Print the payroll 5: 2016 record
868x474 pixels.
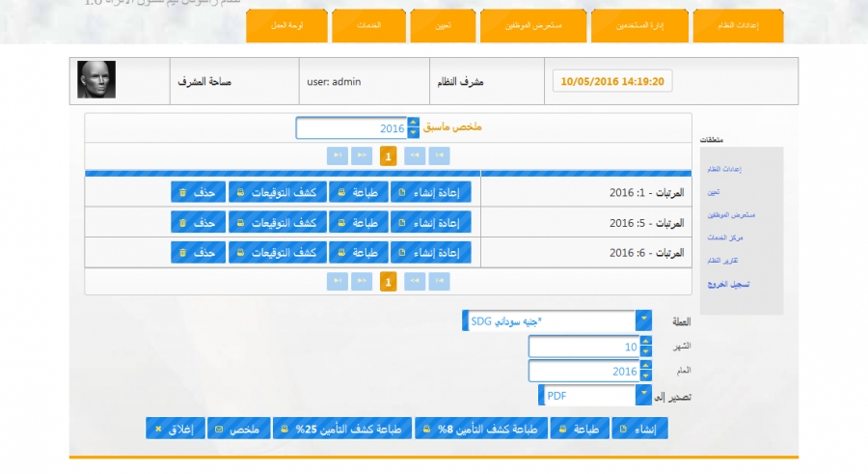click(357, 222)
